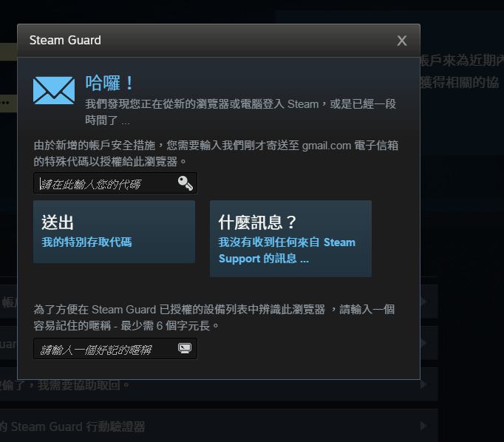Submit code with the 送出 button
The height and width of the screenshot is (442, 504).
click(x=114, y=232)
